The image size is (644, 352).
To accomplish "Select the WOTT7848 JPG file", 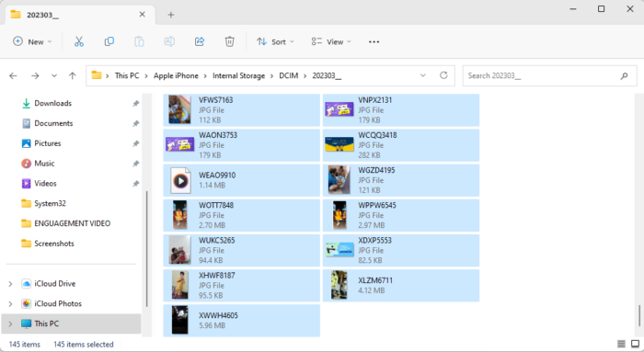I will [x=241, y=215].
